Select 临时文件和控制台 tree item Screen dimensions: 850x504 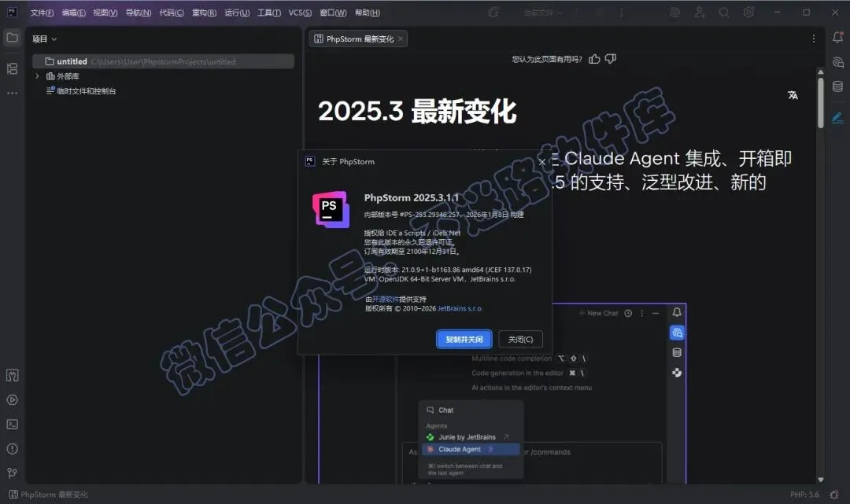87,91
